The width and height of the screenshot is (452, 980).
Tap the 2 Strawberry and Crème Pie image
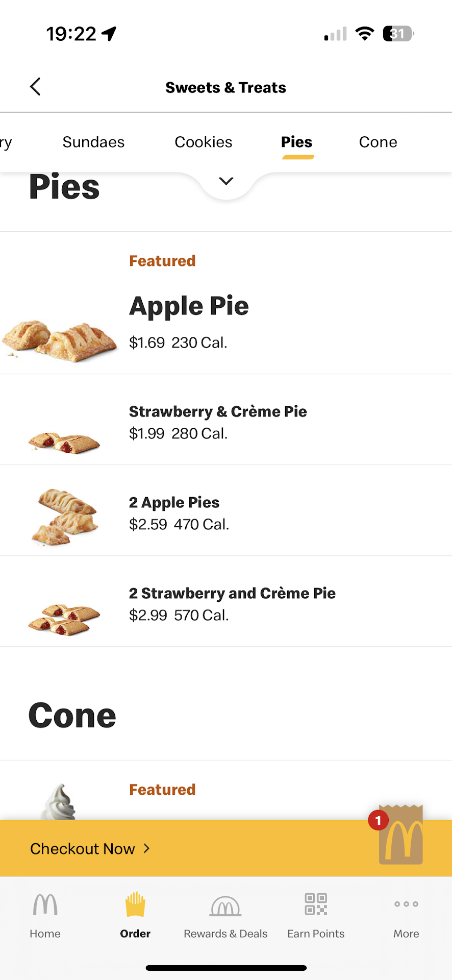(x=65, y=618)
